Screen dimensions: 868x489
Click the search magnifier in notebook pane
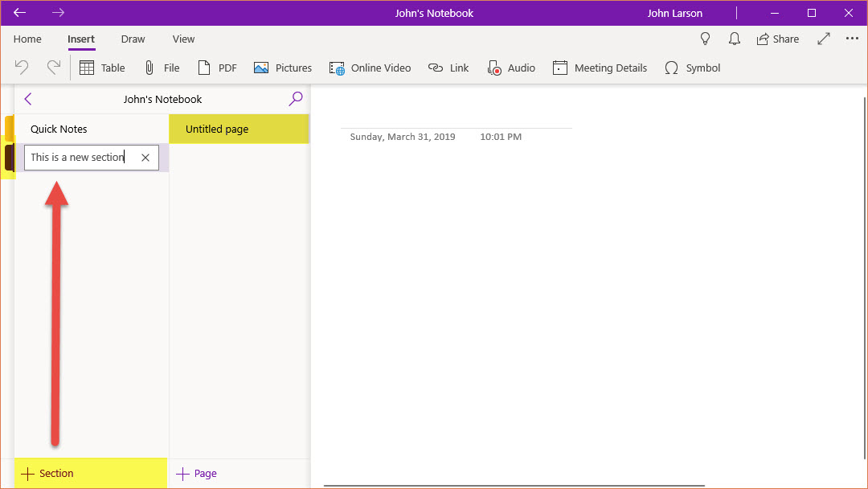[296, 99]
